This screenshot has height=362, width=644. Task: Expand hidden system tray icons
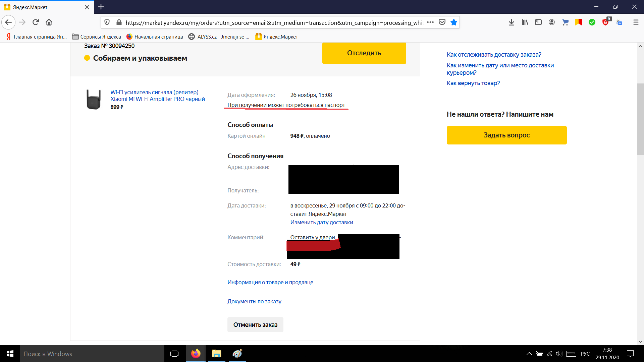(x=529, y=354)
